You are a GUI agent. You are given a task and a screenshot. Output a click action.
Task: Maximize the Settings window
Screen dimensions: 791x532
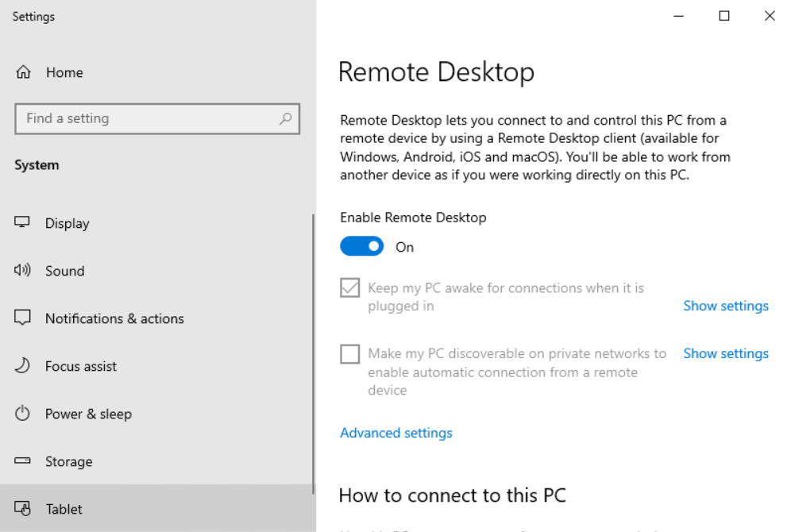click(x=724, y=16)
